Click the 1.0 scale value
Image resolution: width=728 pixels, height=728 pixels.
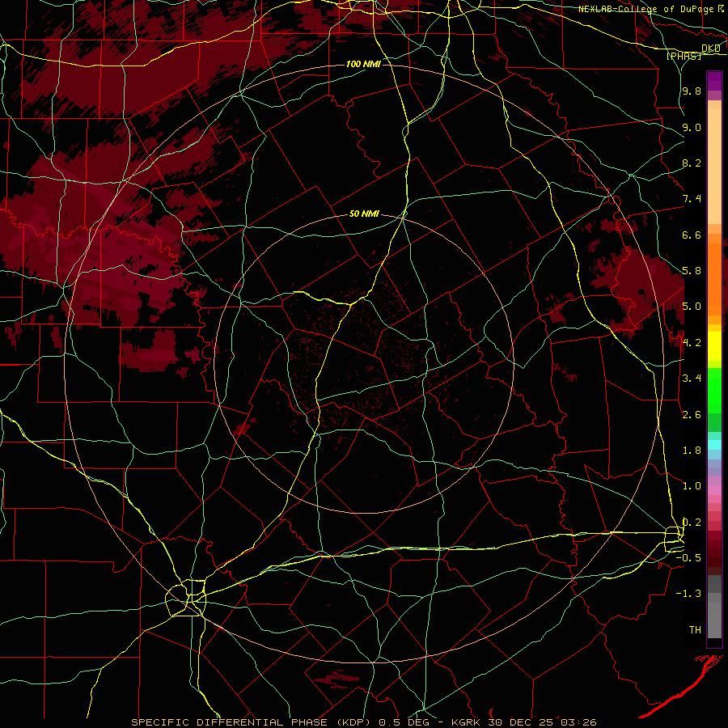692,486
